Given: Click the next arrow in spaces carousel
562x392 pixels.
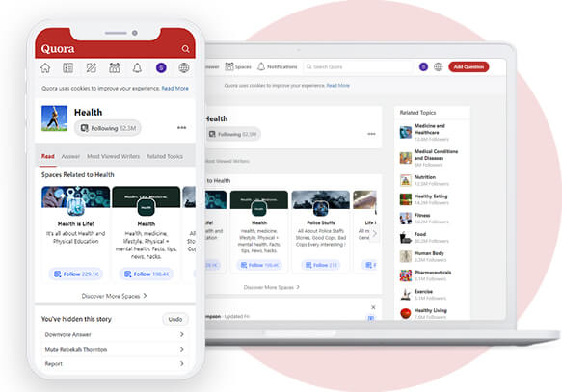Looking at the screenshot, I should [x=375, y=234].
